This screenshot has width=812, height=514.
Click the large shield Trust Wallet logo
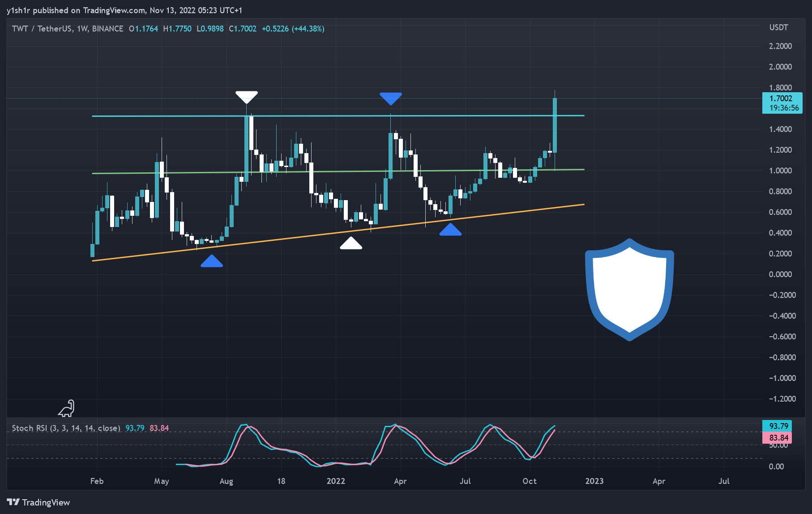pos(629,290)
